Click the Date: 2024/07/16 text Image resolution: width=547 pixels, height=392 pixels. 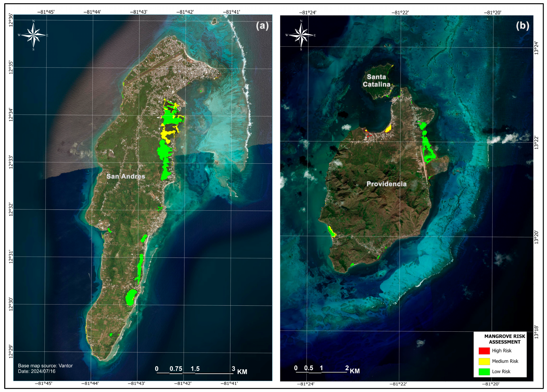(x=37, y=371)
